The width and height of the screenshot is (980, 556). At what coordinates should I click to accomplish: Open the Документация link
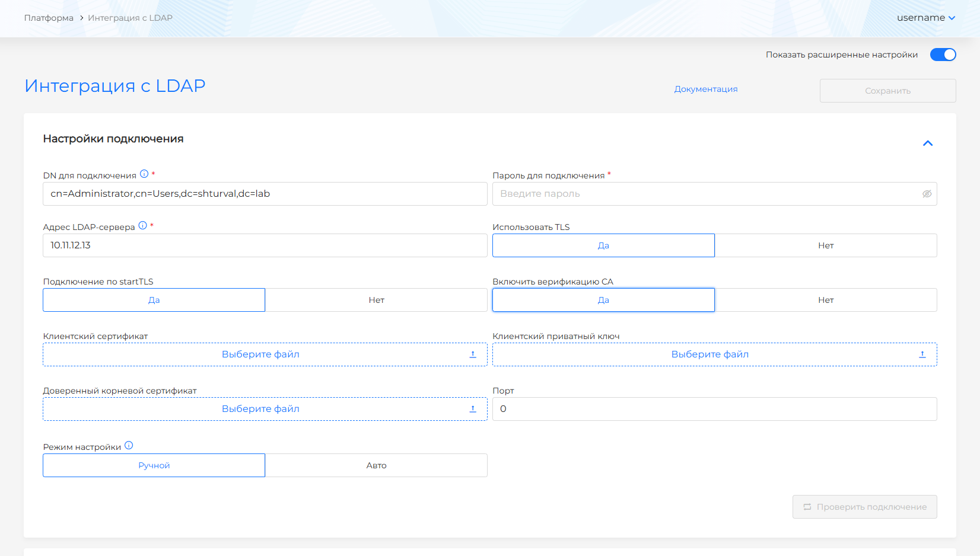[x=705, y=89]
